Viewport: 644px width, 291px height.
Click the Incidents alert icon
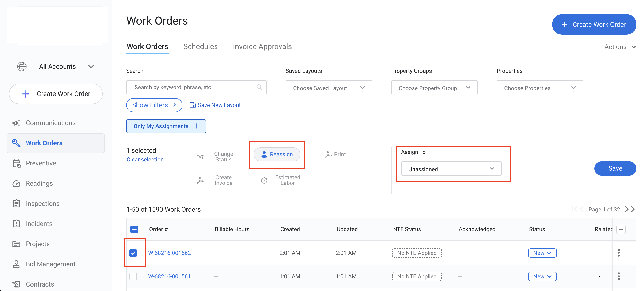point(16,224)
